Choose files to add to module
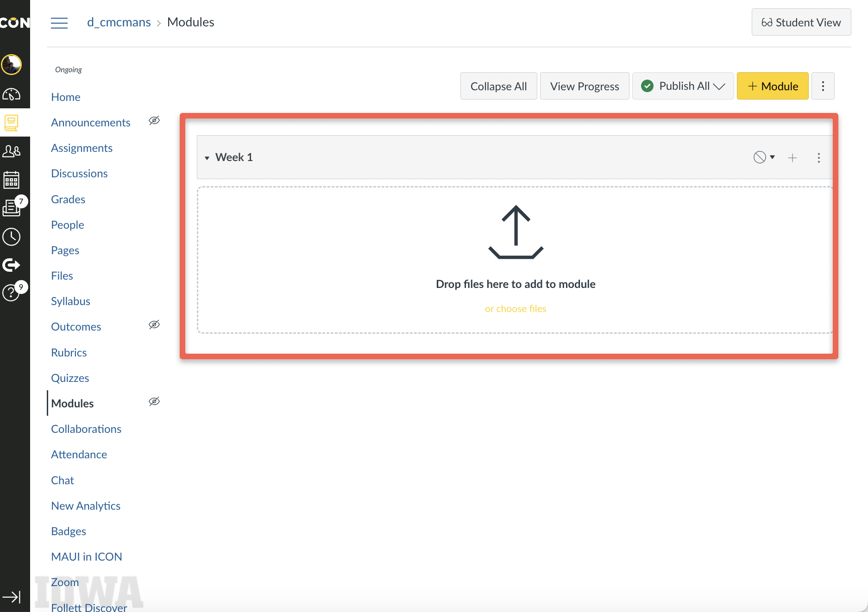The width and height of the screenshot is (868, 612). point(515,308)
